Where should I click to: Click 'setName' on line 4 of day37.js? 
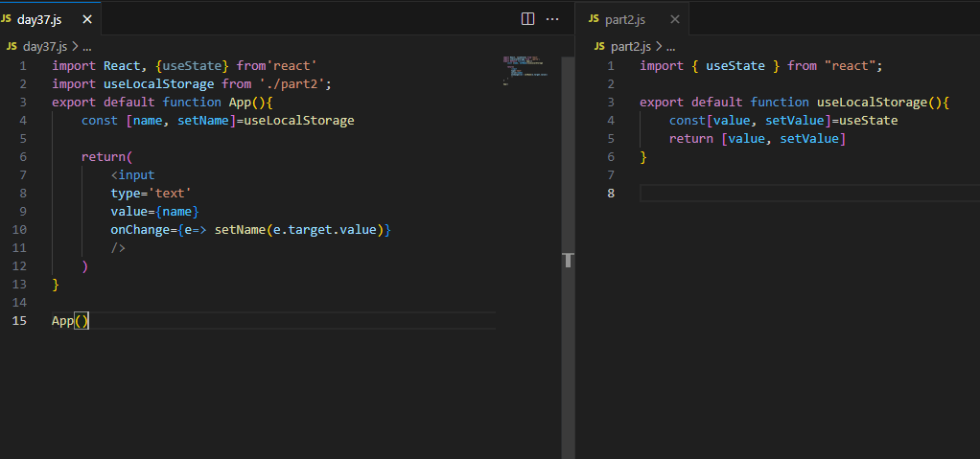pyautogui.click(x=203, y=121)
